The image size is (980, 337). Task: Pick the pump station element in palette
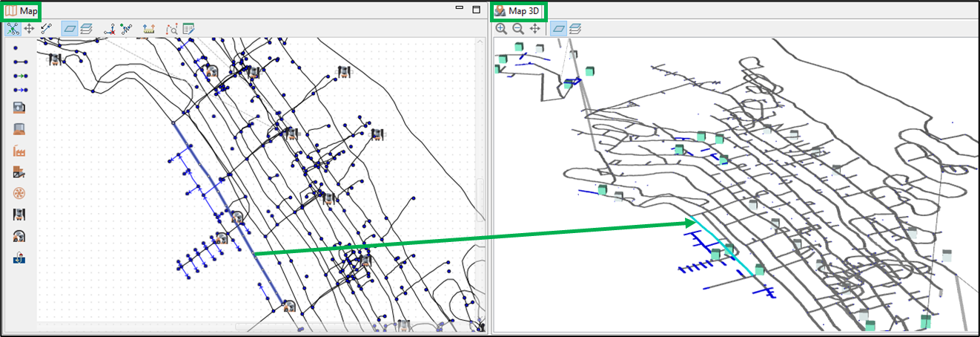click(20, 108)
